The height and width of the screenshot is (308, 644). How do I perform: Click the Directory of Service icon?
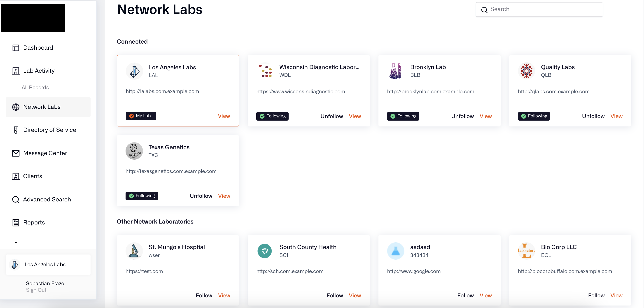point(15,130)
